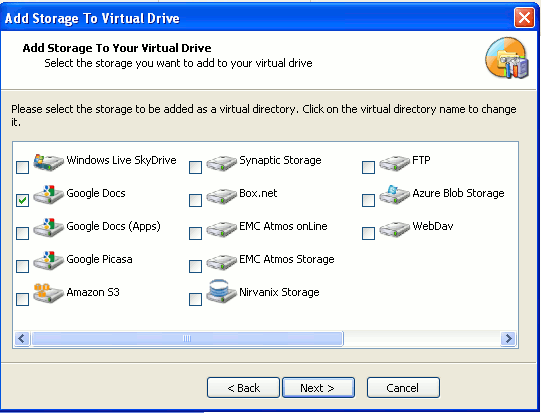Click the Box.net drive icon
Screen dimensions: 541x413
pyautogui.click(x=222, y=196)
